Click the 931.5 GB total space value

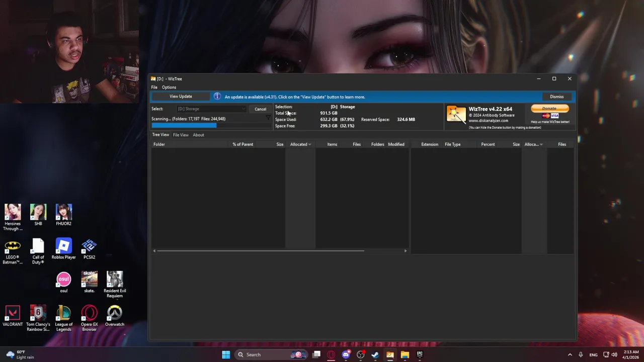329,113
